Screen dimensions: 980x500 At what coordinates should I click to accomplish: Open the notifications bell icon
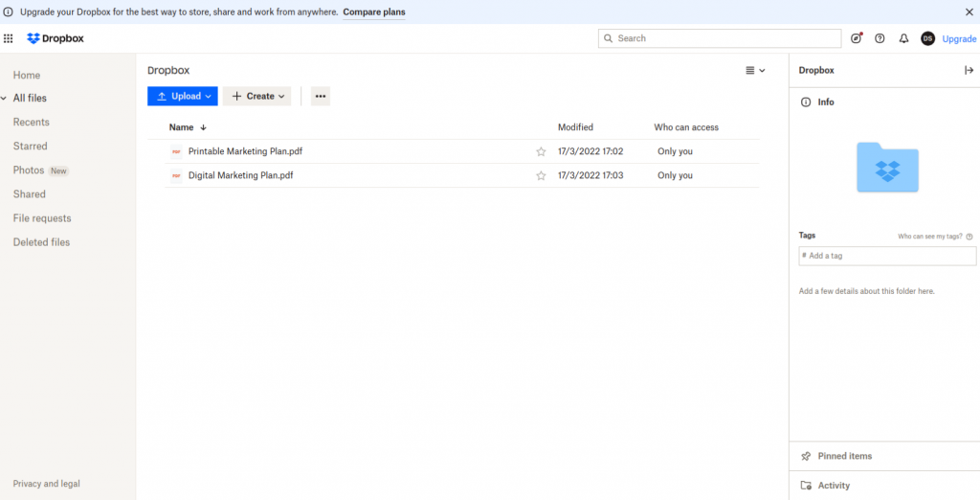click(903, 38)
